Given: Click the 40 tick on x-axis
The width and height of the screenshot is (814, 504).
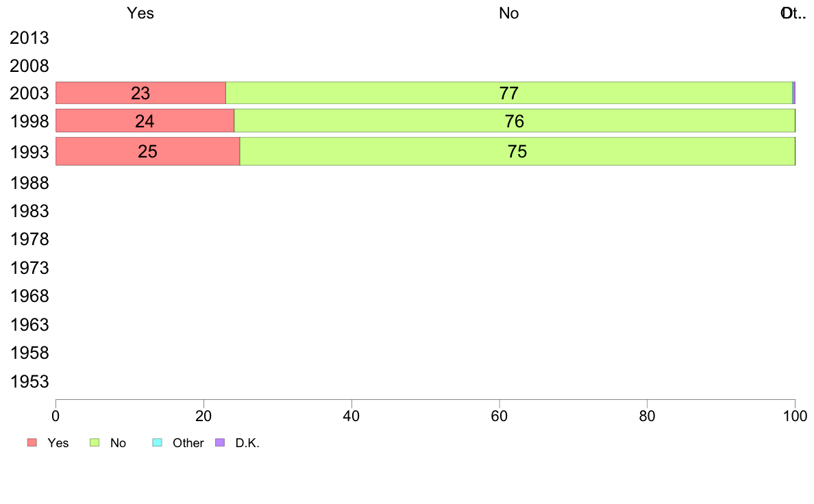Looking at the screenshot, I should pyautogui.click(x=351, y=415).
